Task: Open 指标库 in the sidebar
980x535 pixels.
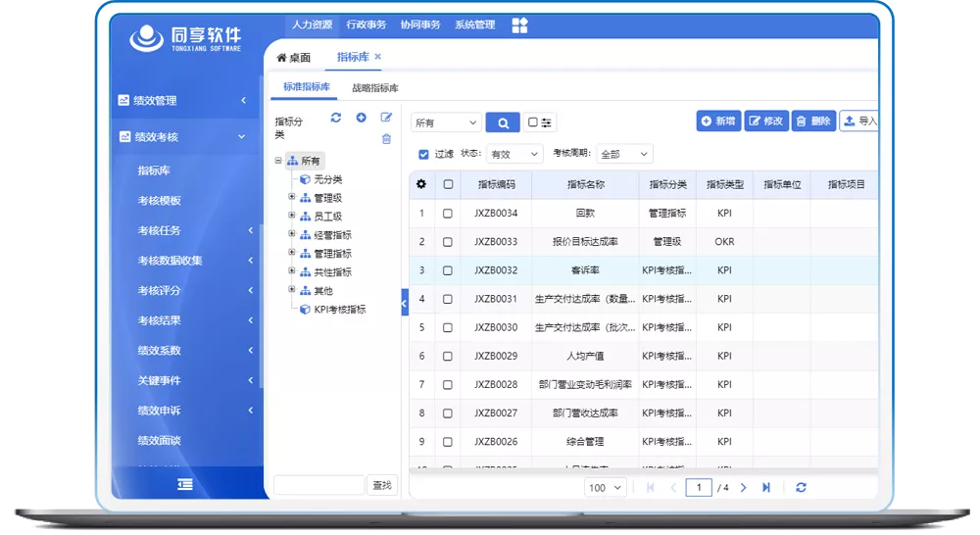Action: coord(154,170)
